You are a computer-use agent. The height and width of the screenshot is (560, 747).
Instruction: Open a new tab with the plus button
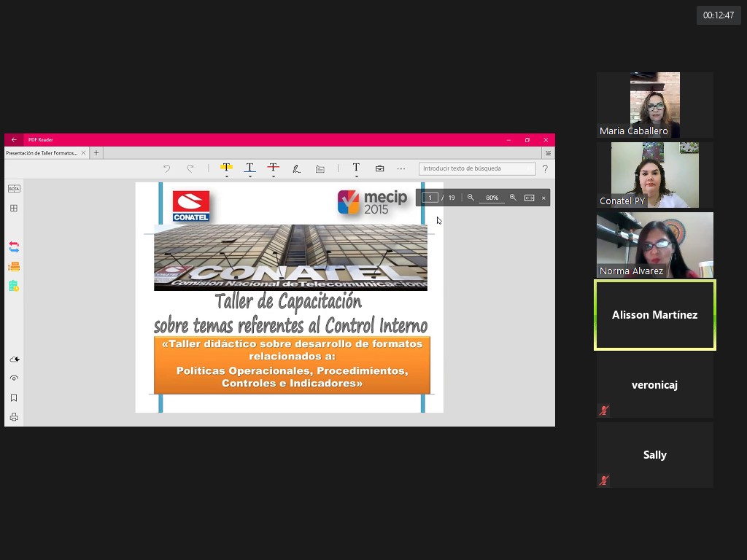pos(96,153)
